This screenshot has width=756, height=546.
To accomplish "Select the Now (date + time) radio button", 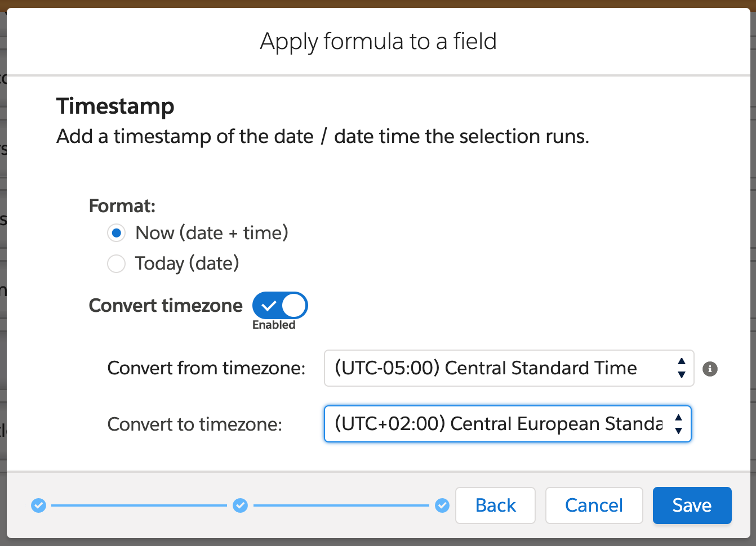I will click(x=116, y=233).
